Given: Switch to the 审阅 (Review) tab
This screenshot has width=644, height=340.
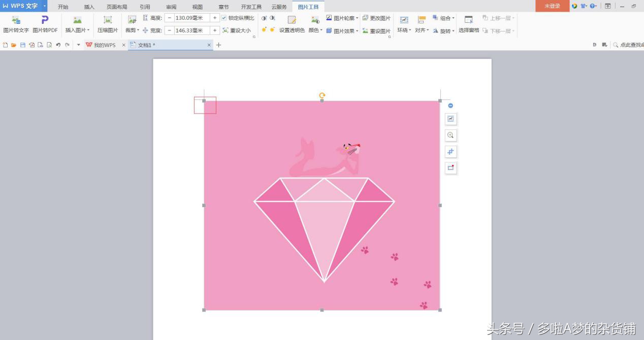Looking at the screenshot, I should tap(171, 7).
